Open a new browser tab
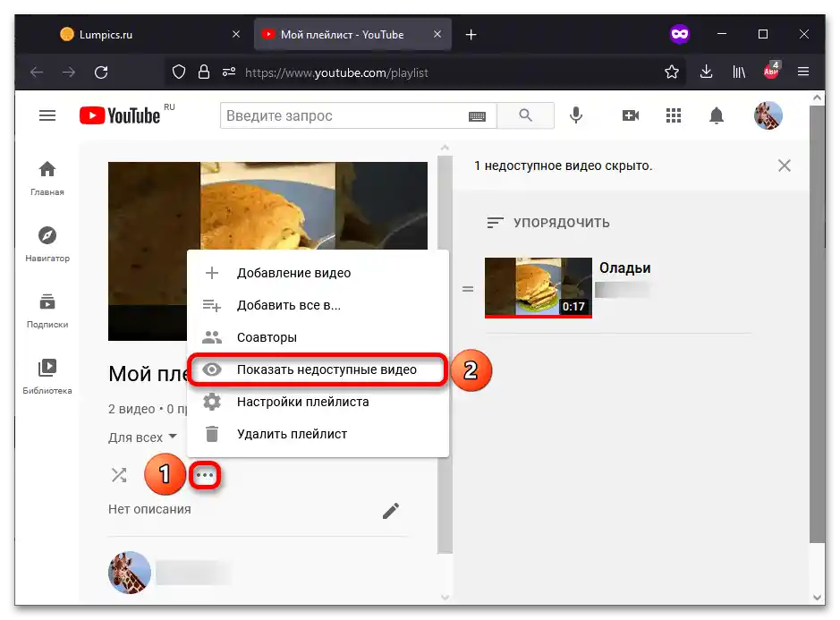This screenshot has width=840, height=620. coord(471,35)
